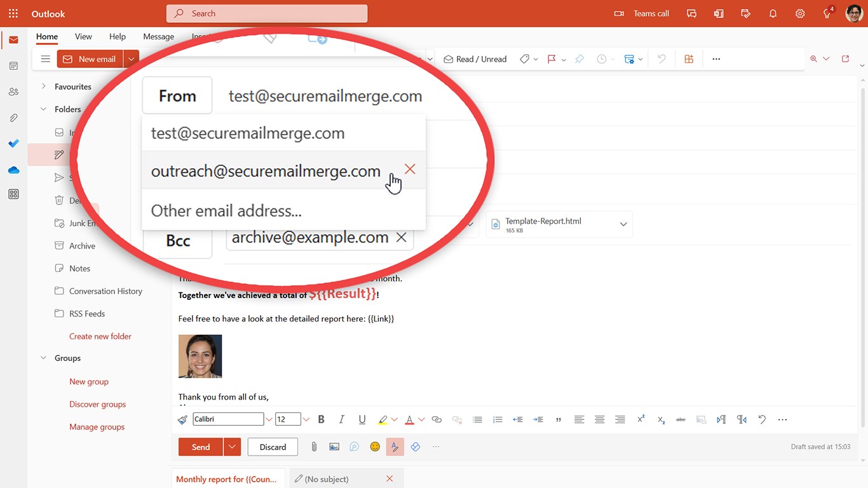Open the Archive folder
The image size is (868, 488).
[x=82, y=246]
